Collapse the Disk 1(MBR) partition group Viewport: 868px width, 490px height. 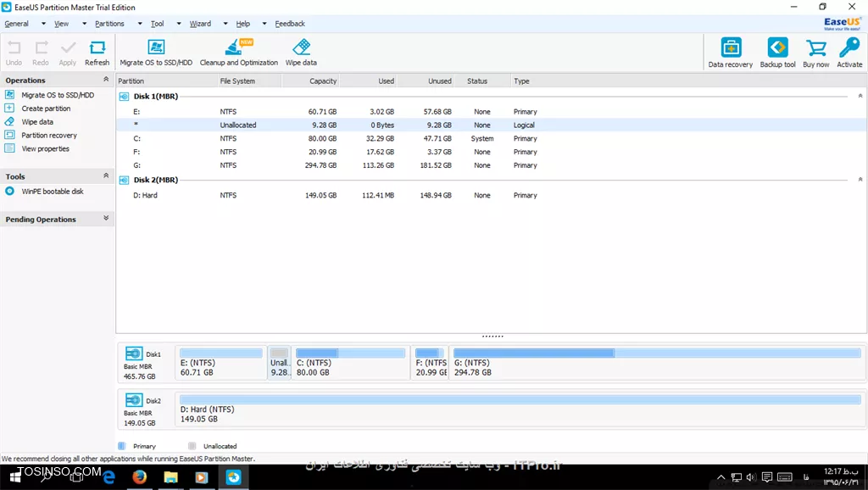[x=860, y=97]
